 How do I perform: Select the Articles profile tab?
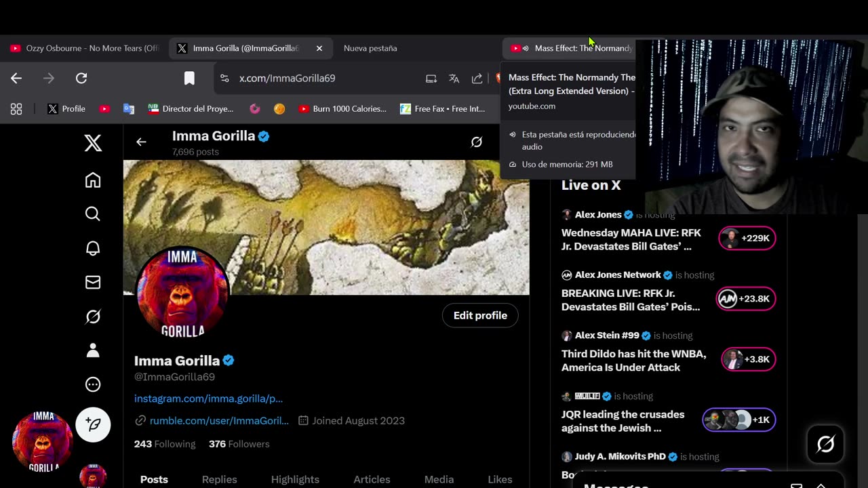(x=372, y=479)
